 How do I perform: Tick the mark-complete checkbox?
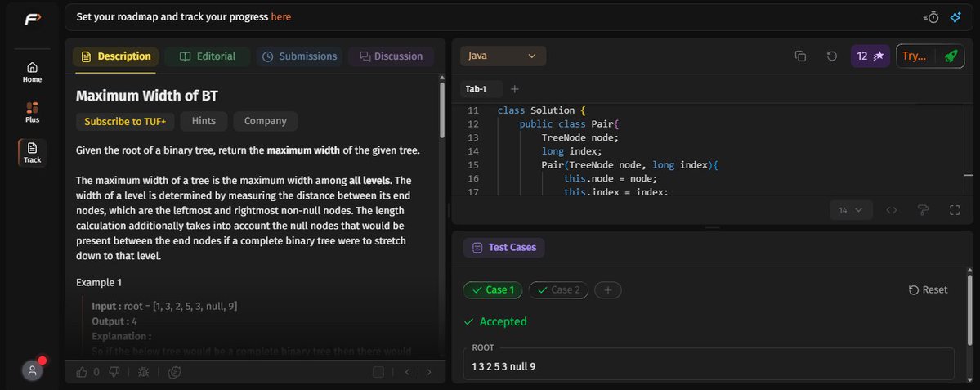(378, 372)
